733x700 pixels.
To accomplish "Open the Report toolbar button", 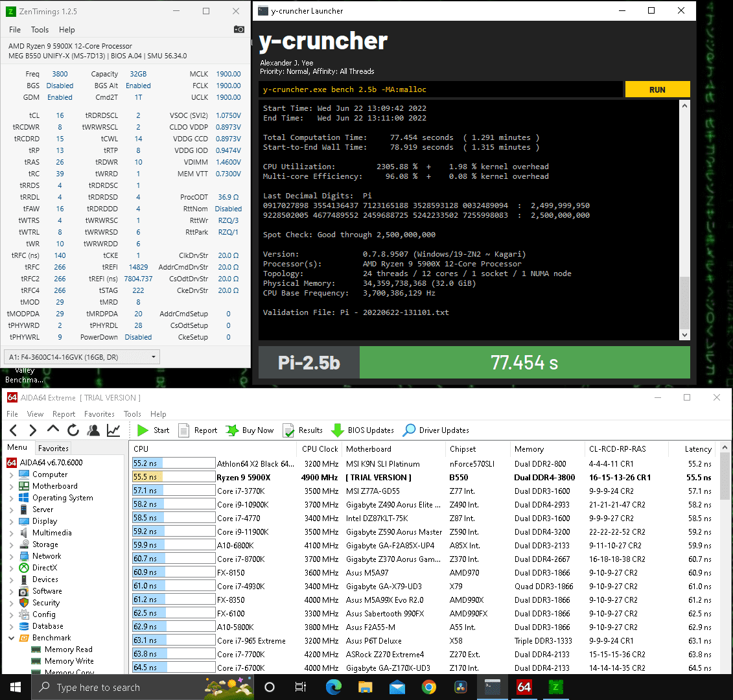I will (x=198, y=430).
